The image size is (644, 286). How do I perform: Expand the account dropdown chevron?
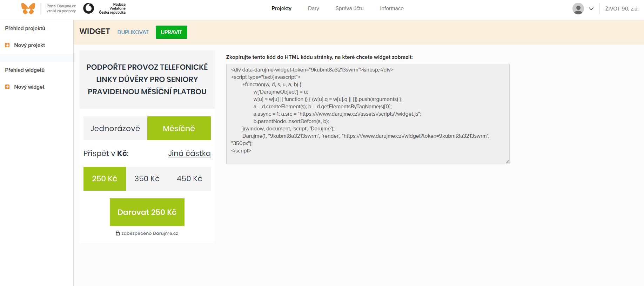click(x=591, y=9)
